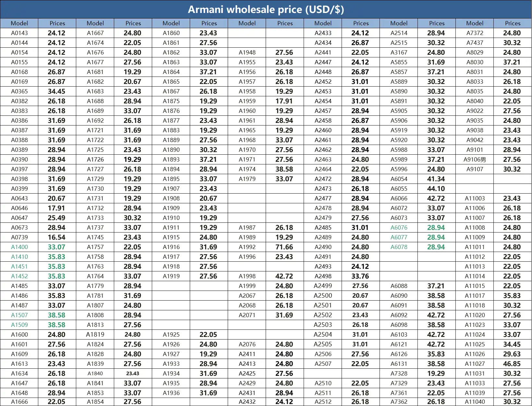Click model cell A2433
Screen dimensions: 532x406
pyautogui.click(x=323, y=33)
